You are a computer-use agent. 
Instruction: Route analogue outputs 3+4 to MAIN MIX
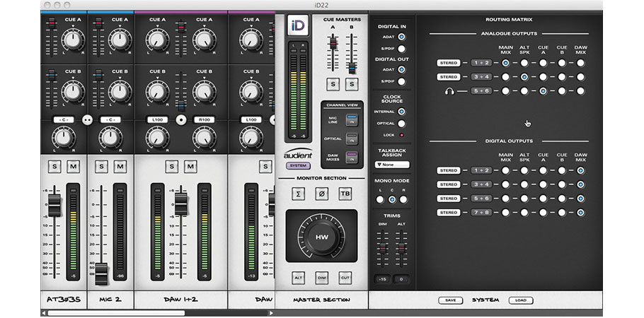[x=505, y=77]
